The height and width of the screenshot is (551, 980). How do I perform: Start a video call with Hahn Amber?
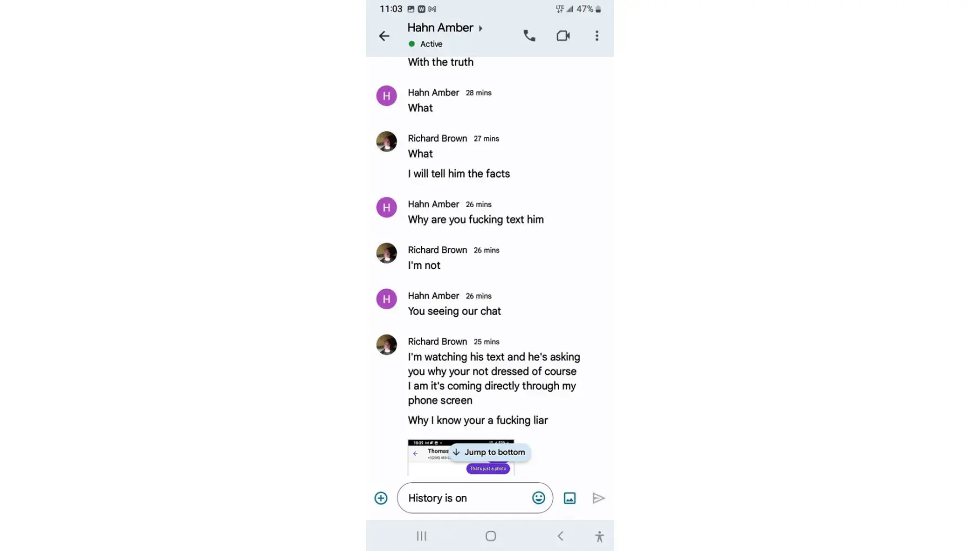[x=563, y=36]
